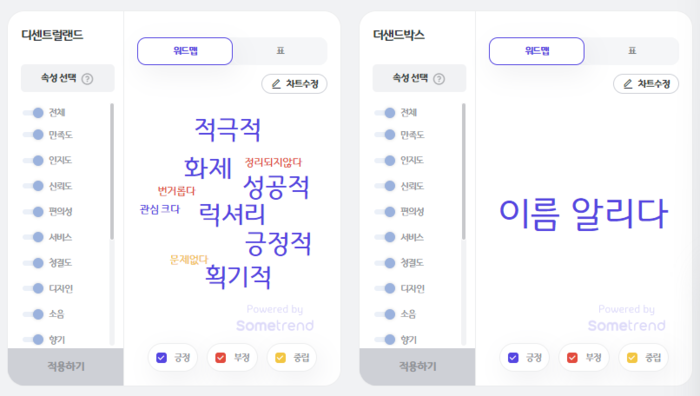Viewport: 700px width, 396px height.
Task: Uncheck 부정 checkbox in 더센트럴랜드 panel
Action: [x=221, y=358]
